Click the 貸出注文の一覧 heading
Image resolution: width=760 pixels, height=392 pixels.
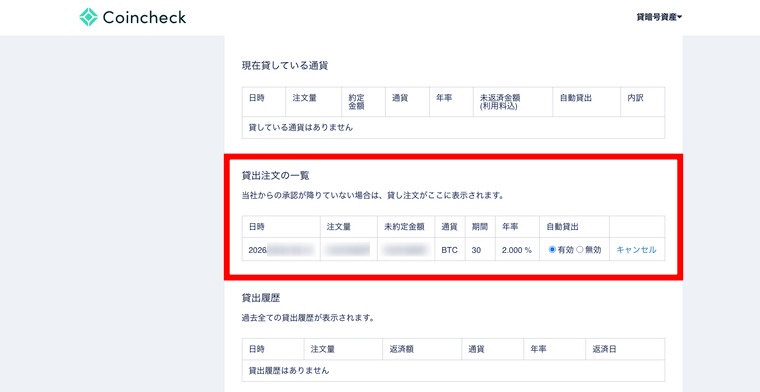tap(275, 176)
